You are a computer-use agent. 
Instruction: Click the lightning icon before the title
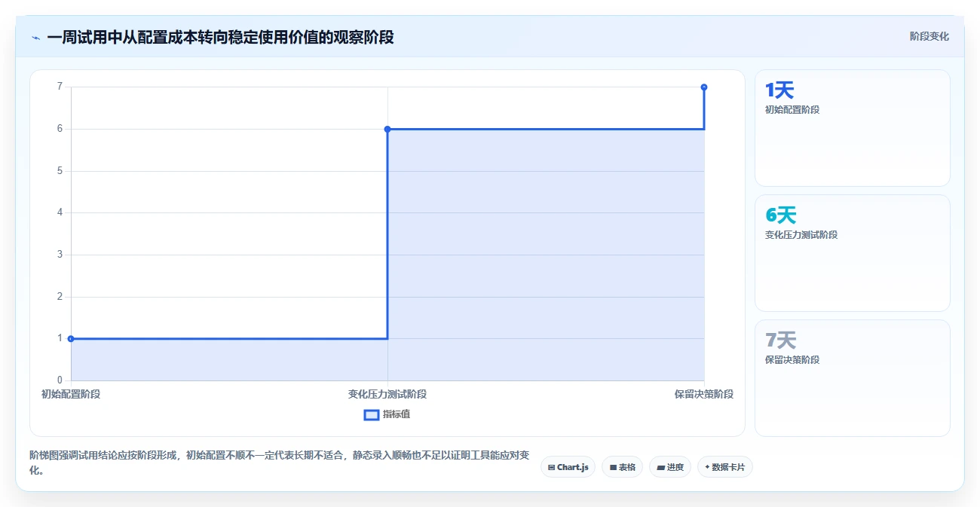tap(36, 37)
